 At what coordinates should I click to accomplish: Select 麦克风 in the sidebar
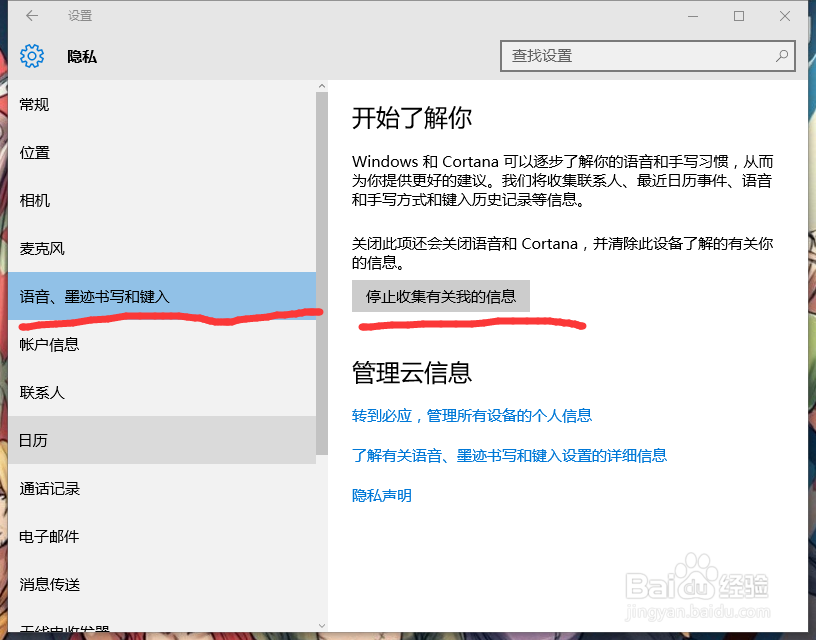tap(162, 248)
